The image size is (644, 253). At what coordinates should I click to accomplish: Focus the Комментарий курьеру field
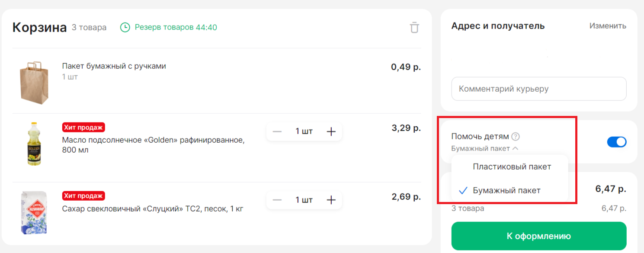[x=538, y=89]
